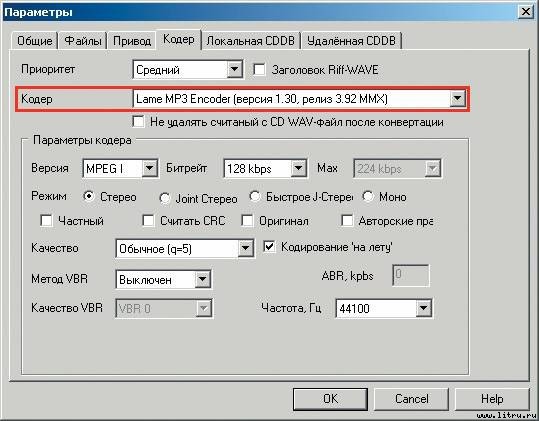Select the Привод tab

pyautogui.click(x=132, y=41)
